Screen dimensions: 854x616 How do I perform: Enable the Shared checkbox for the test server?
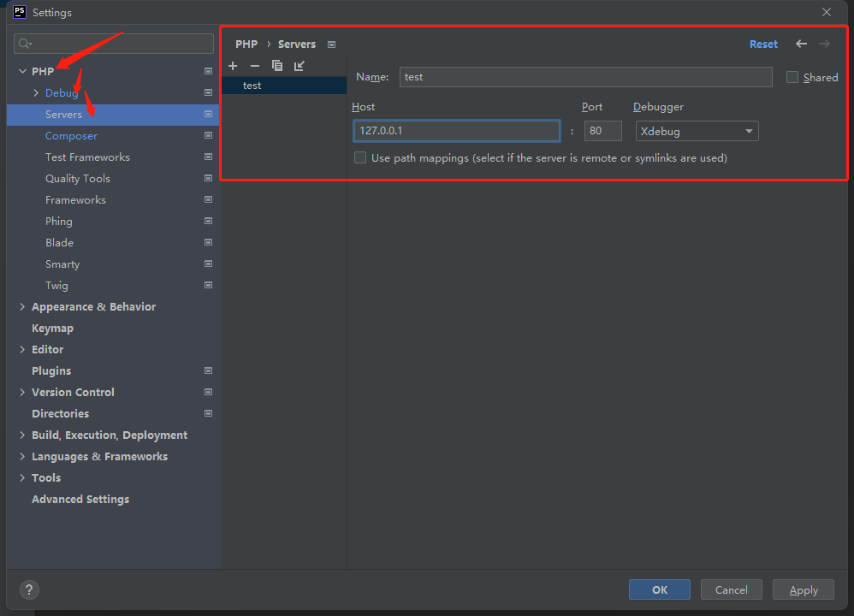792,77
